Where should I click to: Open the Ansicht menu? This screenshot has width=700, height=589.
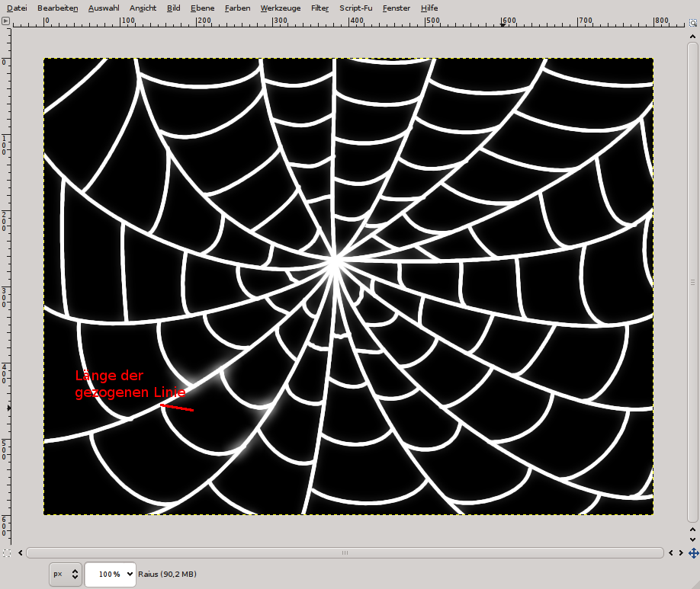(143, 8)
